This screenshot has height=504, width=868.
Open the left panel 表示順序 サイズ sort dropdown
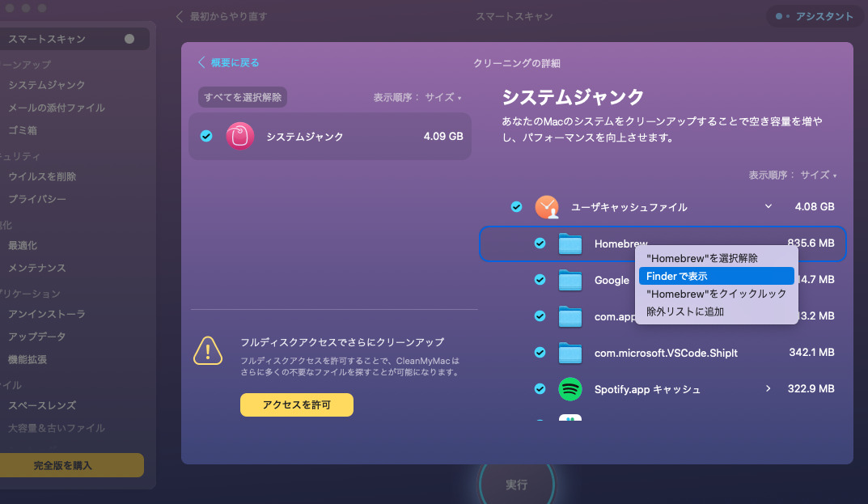(442, 97)
